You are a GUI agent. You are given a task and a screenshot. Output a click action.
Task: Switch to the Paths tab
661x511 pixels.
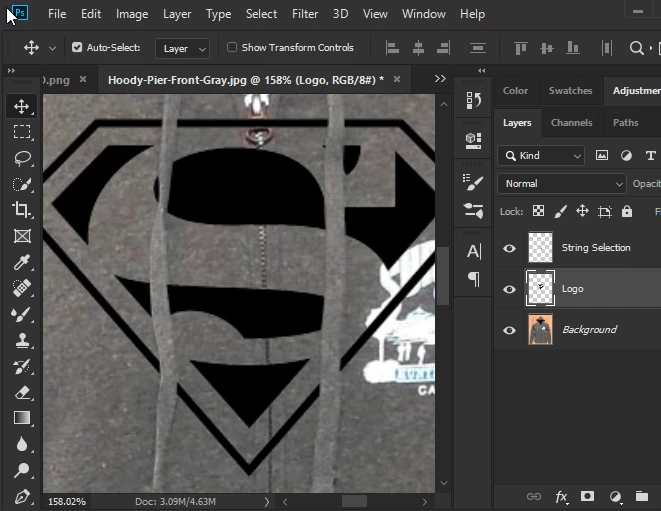[x=625, y=123]
